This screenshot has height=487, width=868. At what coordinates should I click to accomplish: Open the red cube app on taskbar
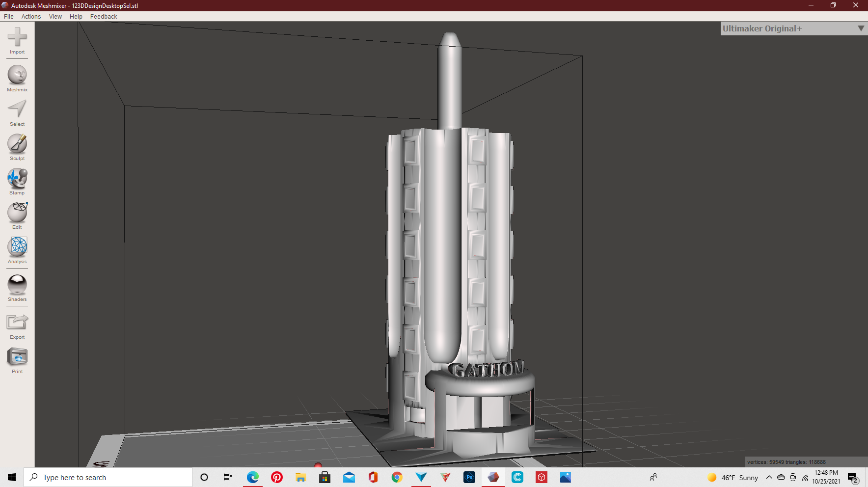coord(542,477)
